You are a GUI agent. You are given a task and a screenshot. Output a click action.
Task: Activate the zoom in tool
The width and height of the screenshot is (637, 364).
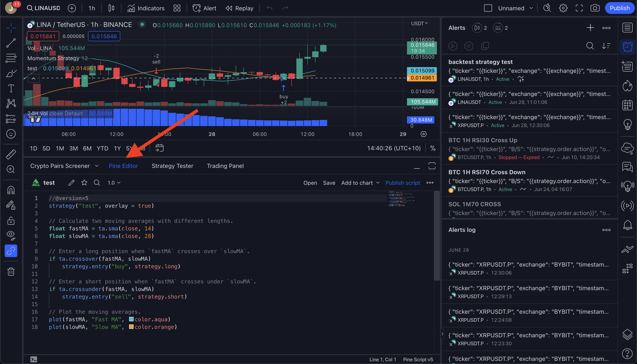point(11,169)
